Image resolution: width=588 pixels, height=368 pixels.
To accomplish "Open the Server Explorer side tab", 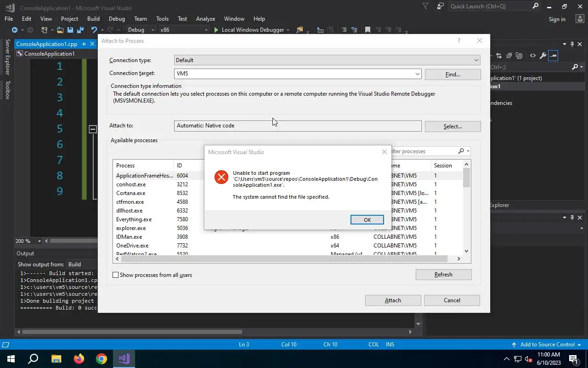I will 7,57.
